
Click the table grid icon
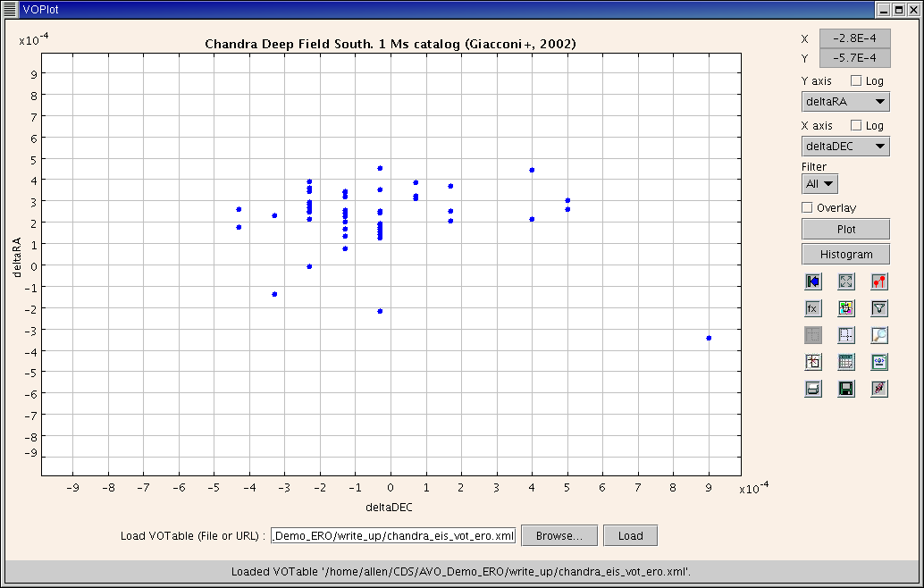(x=846, y=362)
